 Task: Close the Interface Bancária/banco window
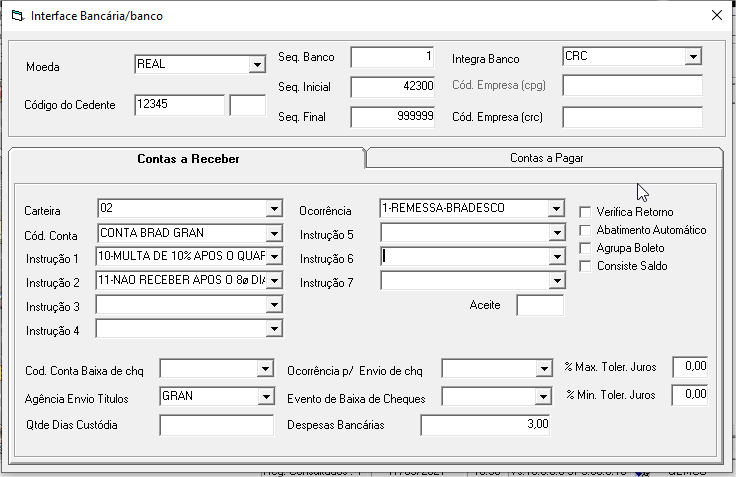pyautogui.click(x=717, y=15)
